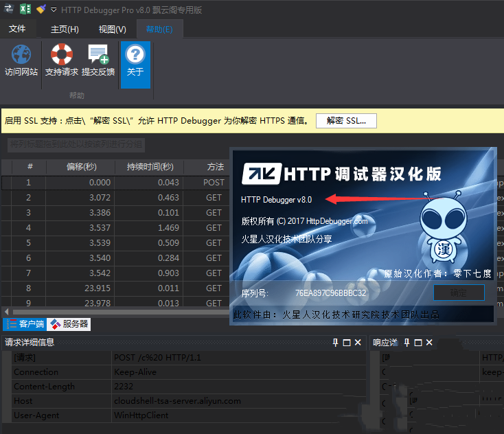Switch to the 视图(V) ribbon tab
504x434 pixels.
tap(112, 30)
